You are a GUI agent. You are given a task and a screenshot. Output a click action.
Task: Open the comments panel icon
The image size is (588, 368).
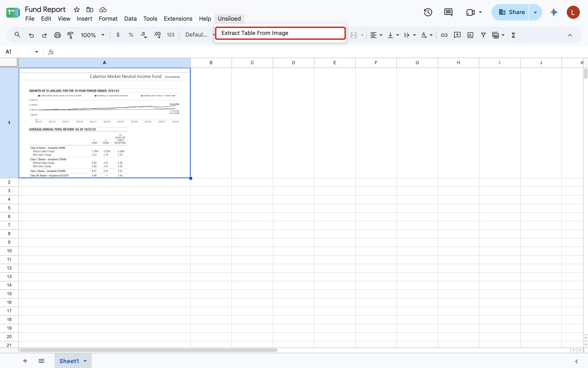448,12
